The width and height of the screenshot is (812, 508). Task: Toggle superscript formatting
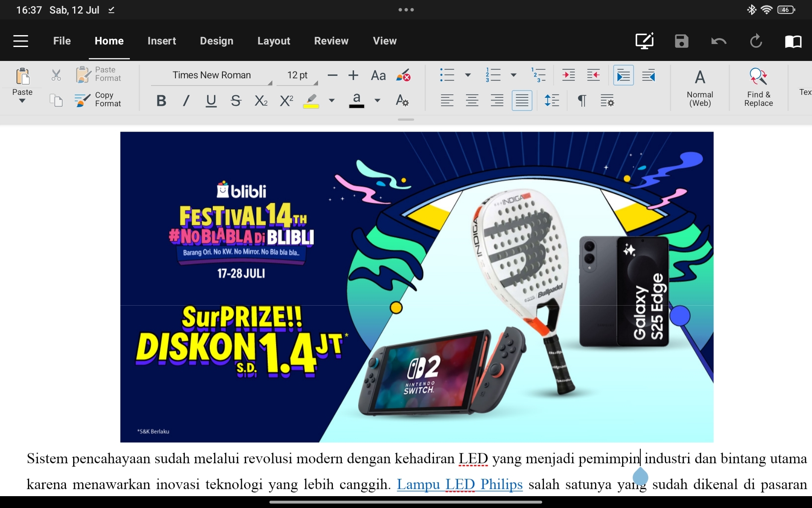pos(286,101)
